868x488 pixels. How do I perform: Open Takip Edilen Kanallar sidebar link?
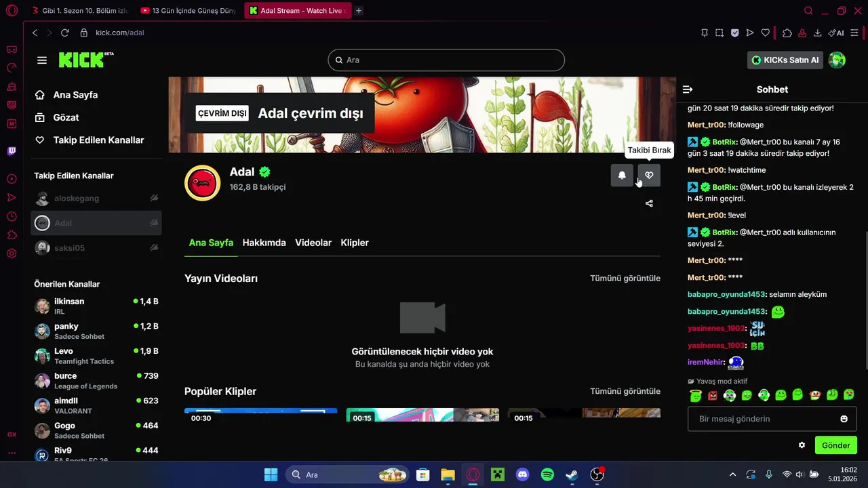[x=90, y=140]
